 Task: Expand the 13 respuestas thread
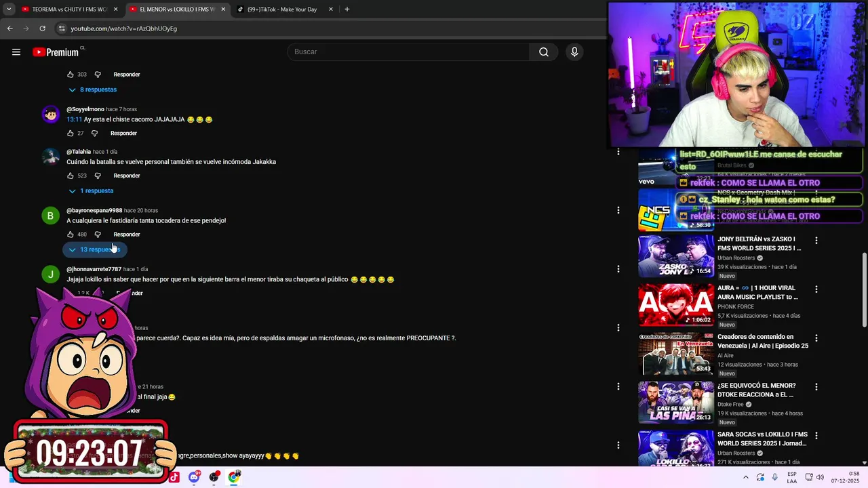click(x=94, y=249)
